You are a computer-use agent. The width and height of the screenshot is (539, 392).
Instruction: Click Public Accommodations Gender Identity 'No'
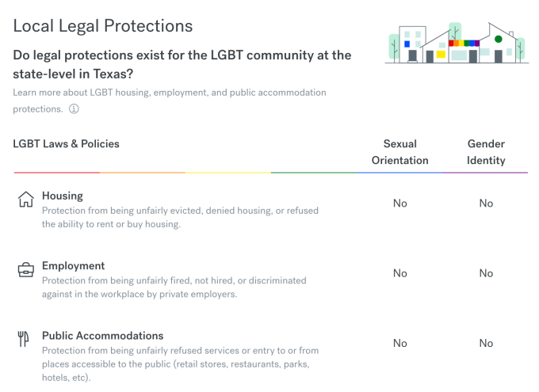point(486,343)
